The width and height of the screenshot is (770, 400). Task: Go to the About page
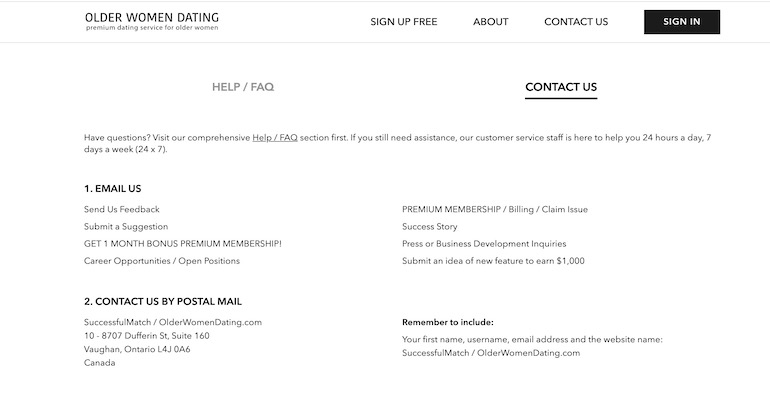(x=490, y=22)
